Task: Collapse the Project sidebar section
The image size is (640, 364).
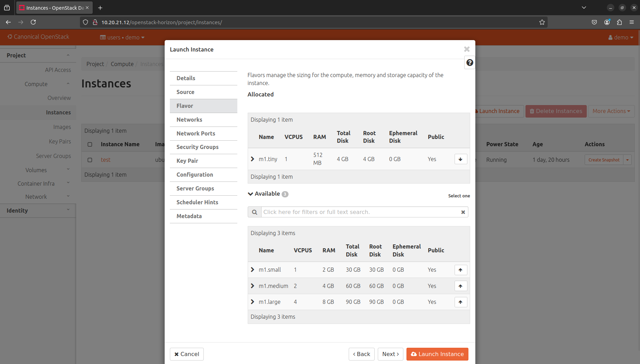Action: tap(38, 55)
